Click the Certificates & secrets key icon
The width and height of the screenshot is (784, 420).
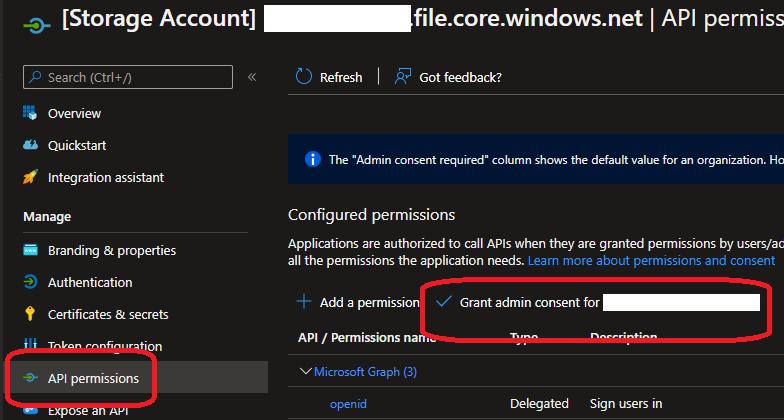coord(30,314)
